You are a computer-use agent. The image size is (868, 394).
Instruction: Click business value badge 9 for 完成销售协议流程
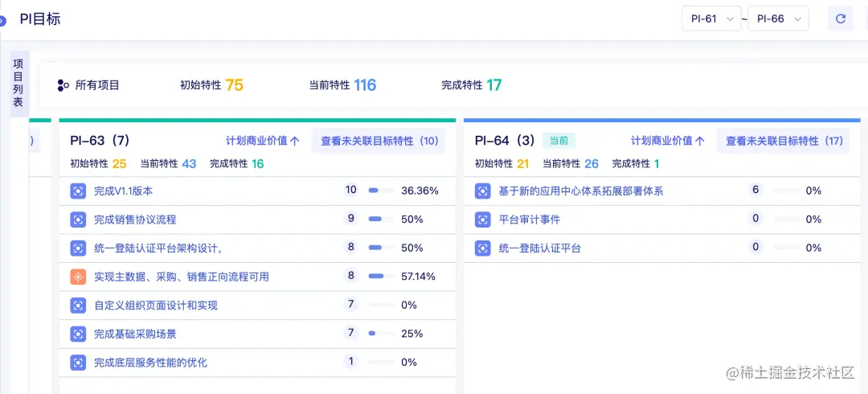[x=351, y=219]
